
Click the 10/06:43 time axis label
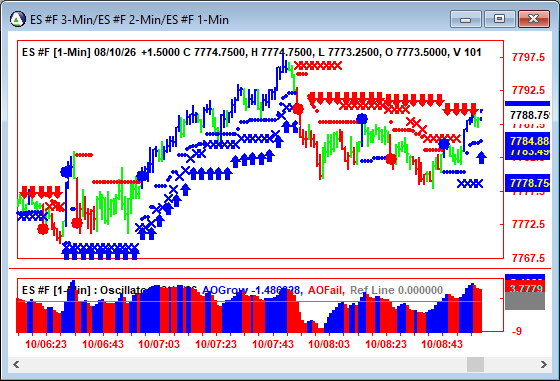pyautogui.click(x=103, y=344)
